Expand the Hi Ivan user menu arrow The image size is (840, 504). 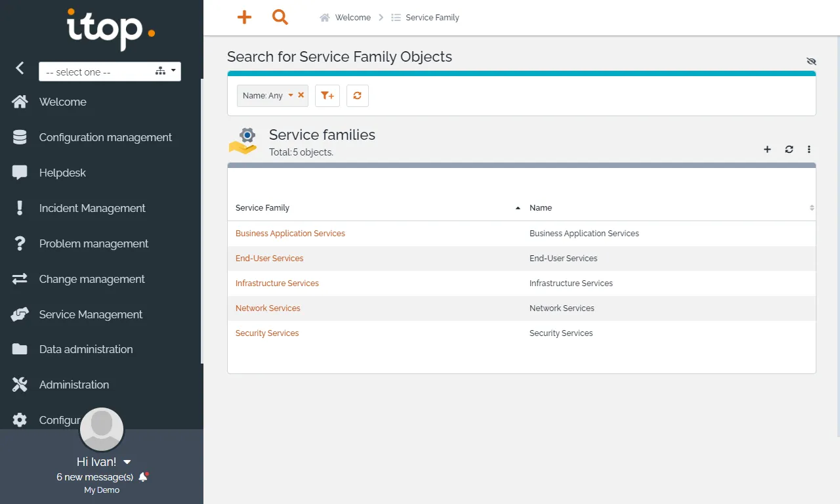[127, 462]
